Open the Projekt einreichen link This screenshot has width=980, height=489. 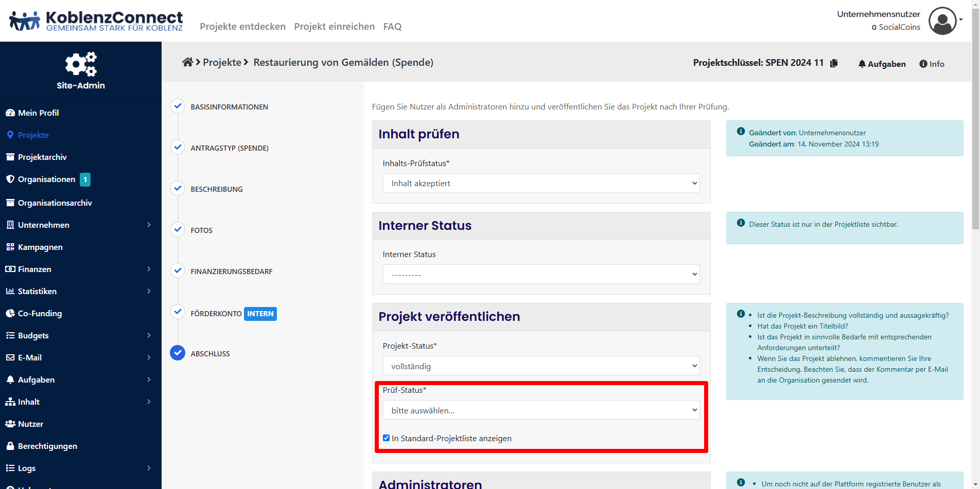pyautogui.click(x=335, y=27)
